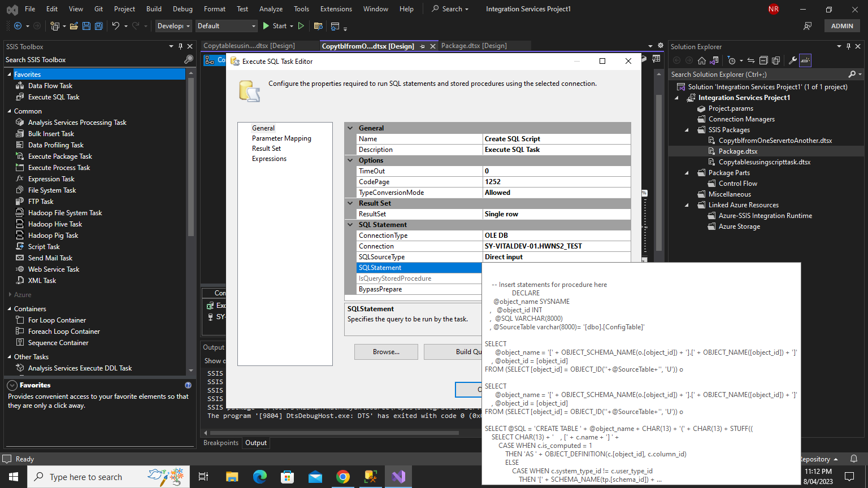This screenshot has height=488, width=868.
Task: Click the NR account avatar
Action: point(774,9)
